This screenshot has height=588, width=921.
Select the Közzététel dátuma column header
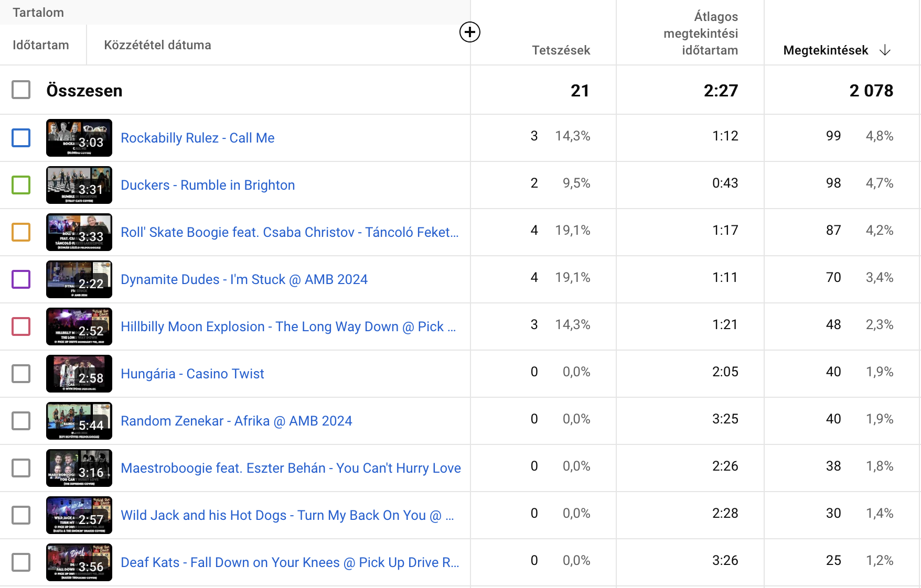coord(157,45)
